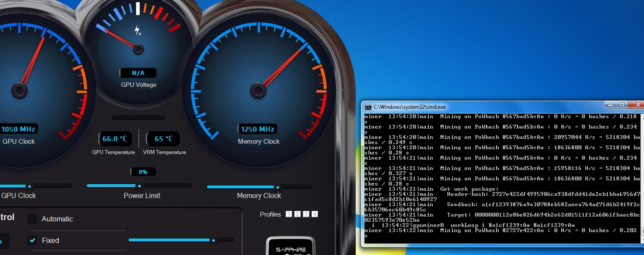Open the cmd.exe title bar system icon
This screenshot has height=255, width=644.
tap(368, 107)
